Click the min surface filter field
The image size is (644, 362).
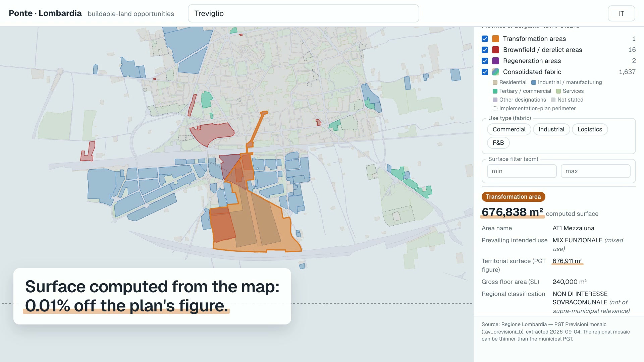pos(522,171)
